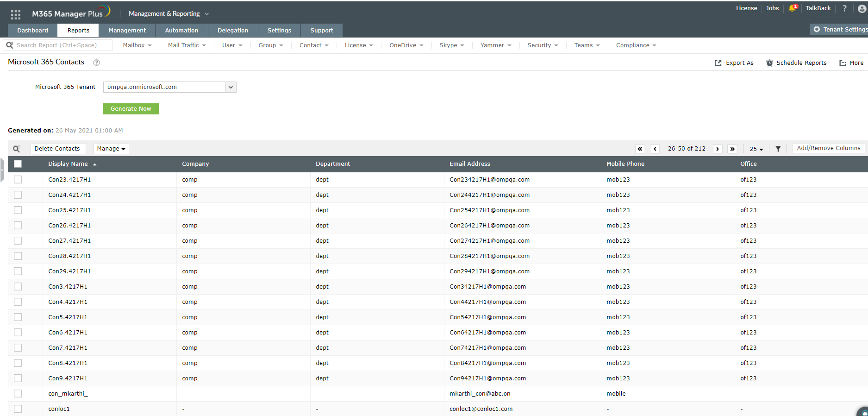Go to the first page of results
868x416 pixels.
point(640,149)
